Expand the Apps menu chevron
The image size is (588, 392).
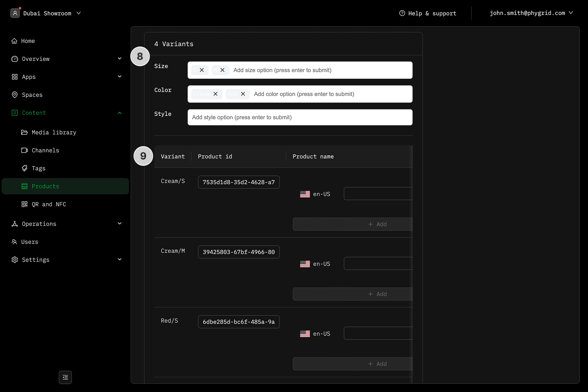[x=119, y=77]
